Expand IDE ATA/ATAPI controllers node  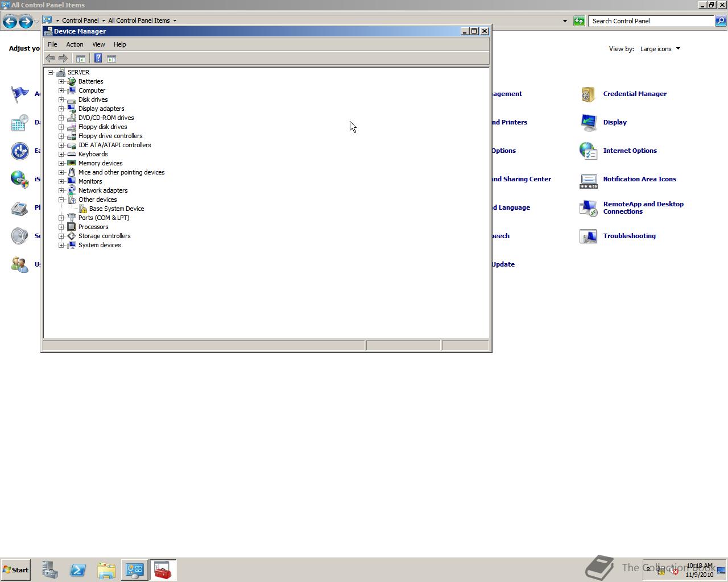pos(61,145)
